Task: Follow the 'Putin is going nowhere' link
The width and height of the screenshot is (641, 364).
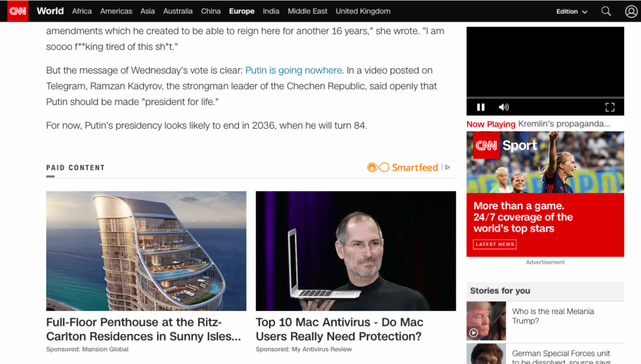Action: pos(294,70)
